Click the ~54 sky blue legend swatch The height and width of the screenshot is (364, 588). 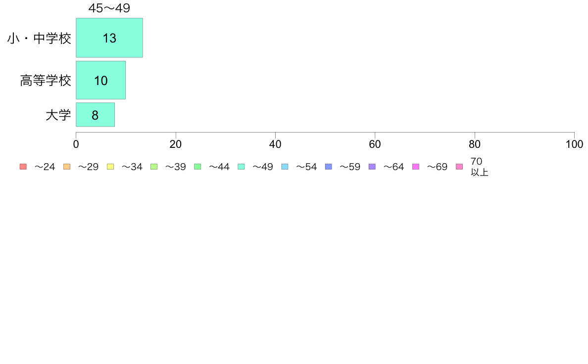pos(285,167)
